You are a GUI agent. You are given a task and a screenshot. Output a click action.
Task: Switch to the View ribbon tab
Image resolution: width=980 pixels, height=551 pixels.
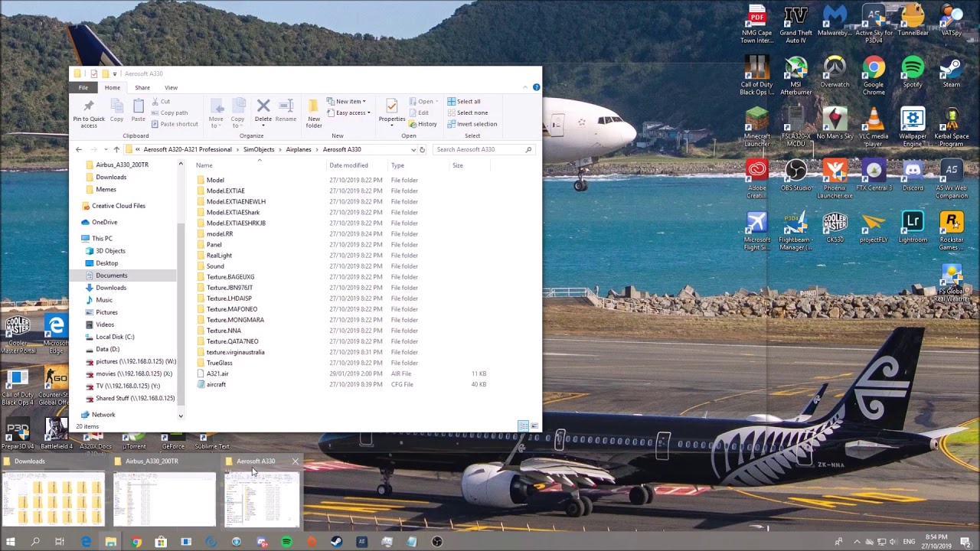tap(171, 87)
